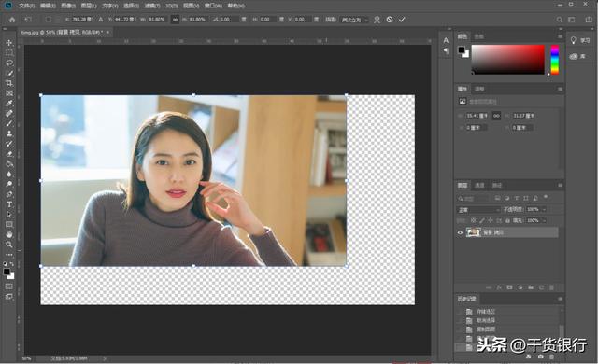The image size is (598, 364).
Task: Switch to the 通道 (Channels) tab
Action: tap(479, 186)
